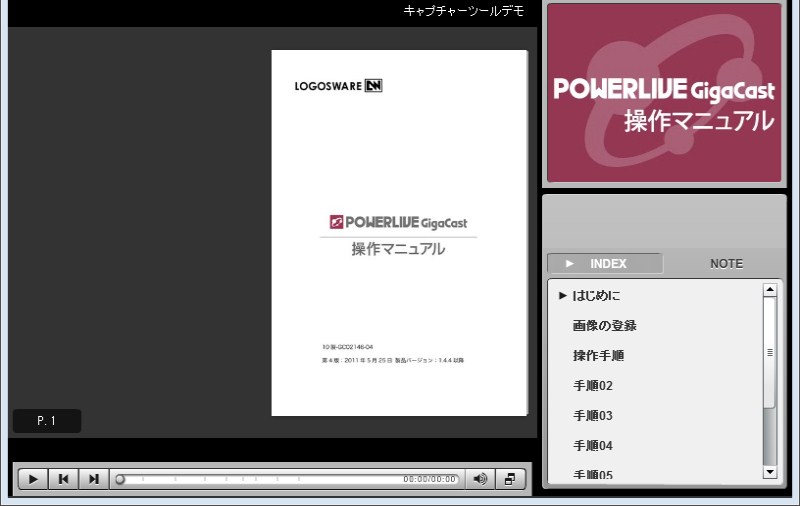This screenshot has height=506, width=800.
Task: Switch layout with the window icon
Action: pyautogui.click(x=510, y=479)
